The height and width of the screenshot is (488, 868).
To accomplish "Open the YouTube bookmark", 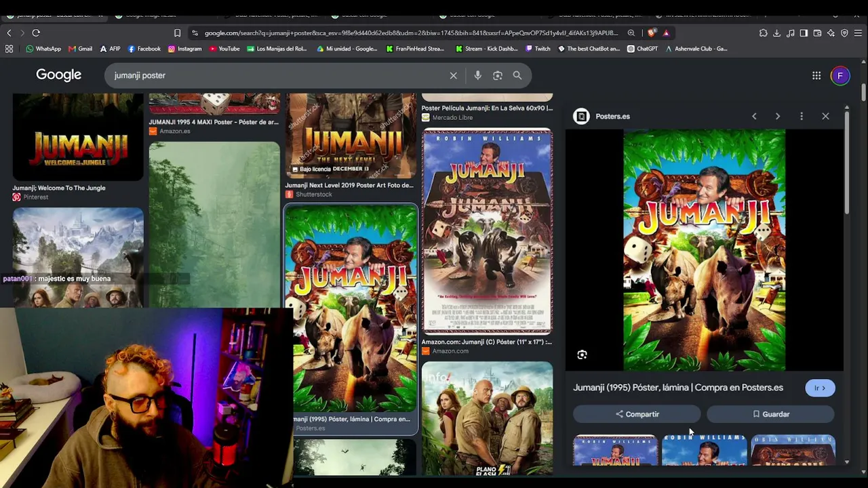I will [x=224, y=49].
